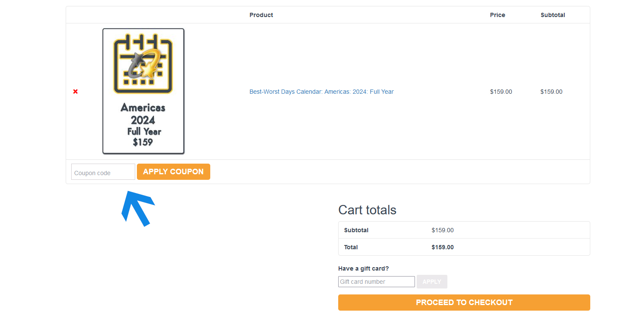
Task: Select the $159.00 value under Price column
Action: coord(501,92)
